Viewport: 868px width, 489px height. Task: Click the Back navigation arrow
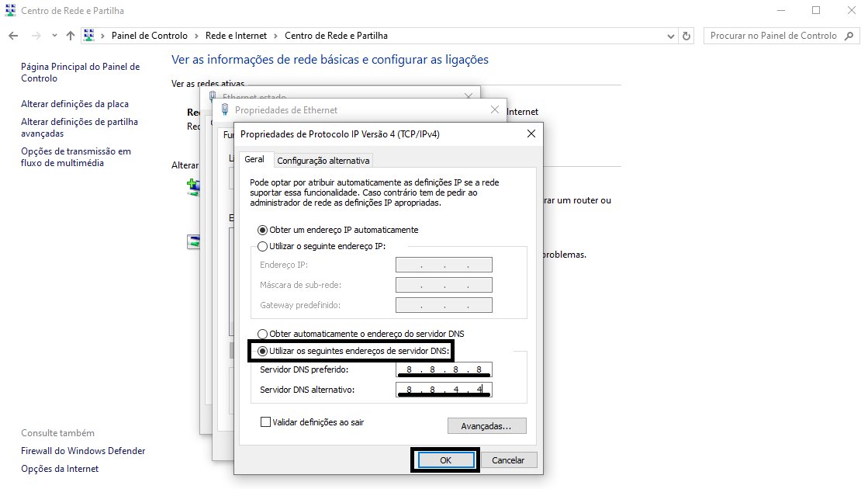pyautogui.click(x=13, y=36)
